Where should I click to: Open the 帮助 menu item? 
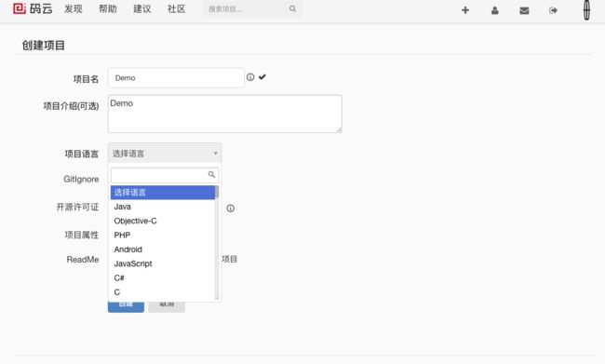pos(108,9)
